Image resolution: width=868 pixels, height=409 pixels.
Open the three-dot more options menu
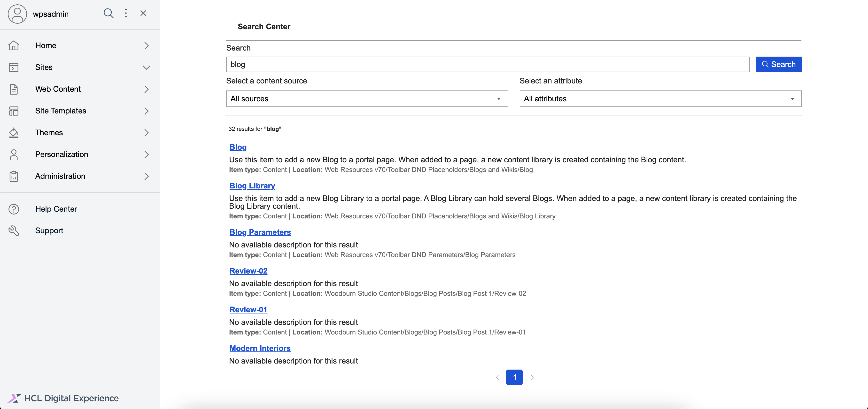[126, 14]
